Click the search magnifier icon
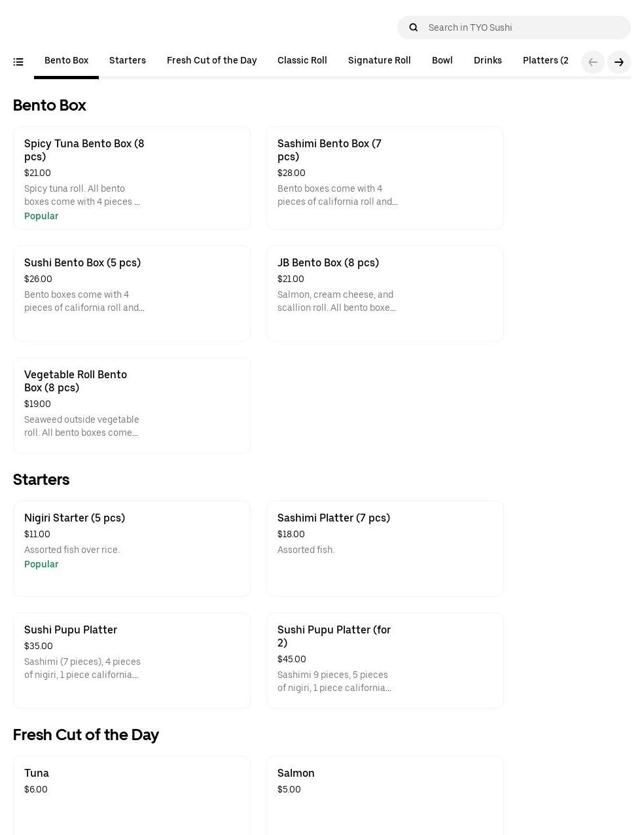Viewport: 644px width, 835px height. 414,27
